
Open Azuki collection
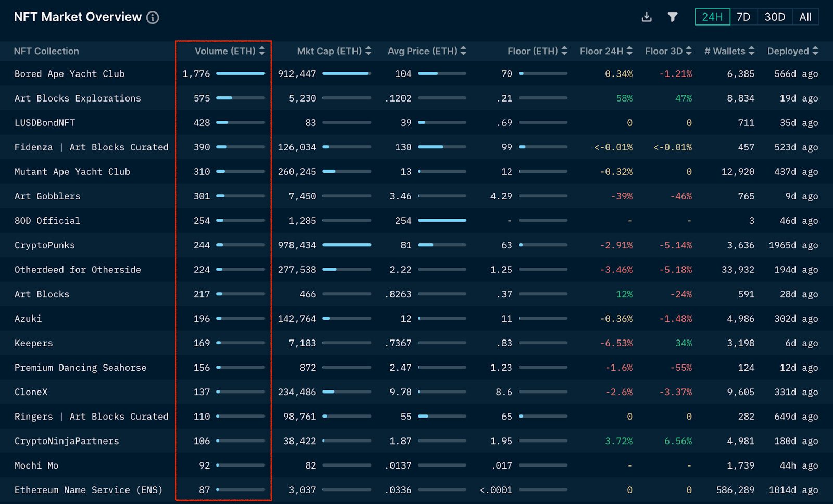pos(28,319)
